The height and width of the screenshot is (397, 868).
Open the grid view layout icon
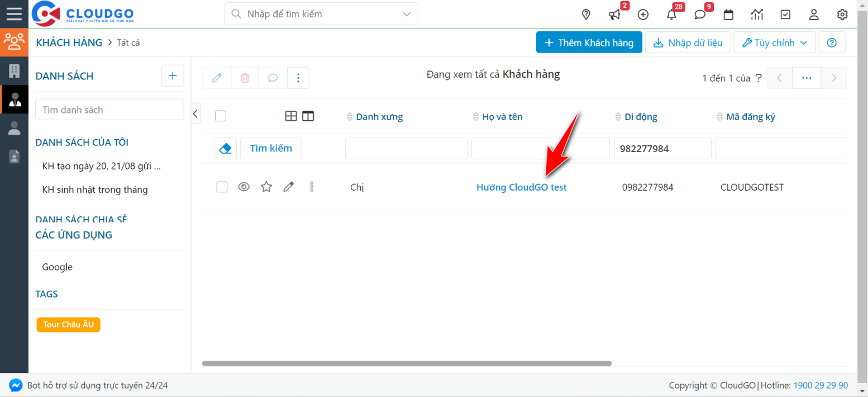[291, 116]
